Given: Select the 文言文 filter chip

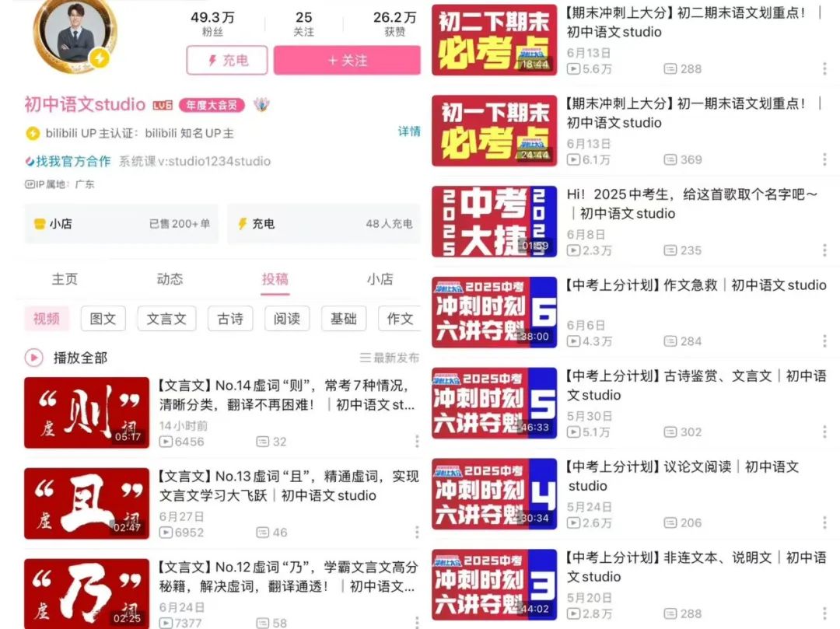Looking at the screenshot, I should coord(166,319).
